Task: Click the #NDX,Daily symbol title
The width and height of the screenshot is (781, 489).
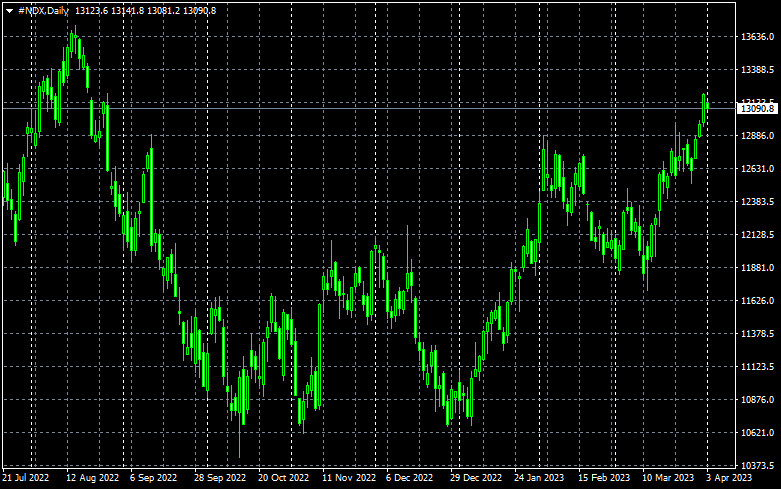Action: (x=44, y=10)
